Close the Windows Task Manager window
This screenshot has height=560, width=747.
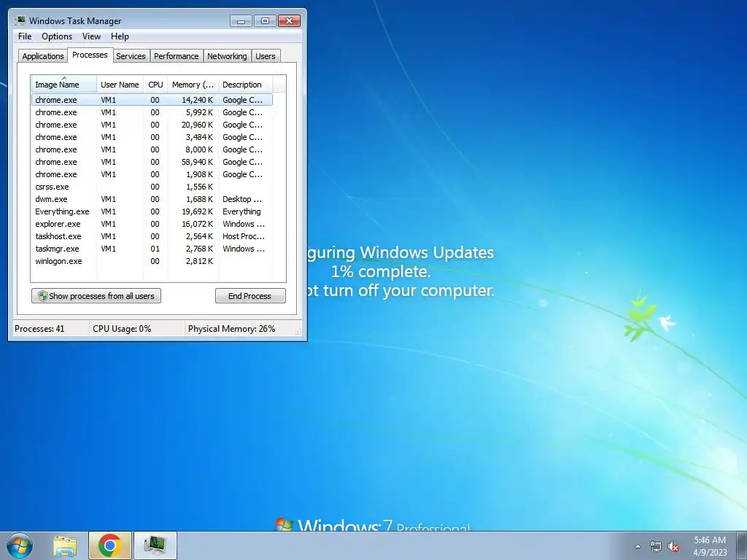[289, 21]
